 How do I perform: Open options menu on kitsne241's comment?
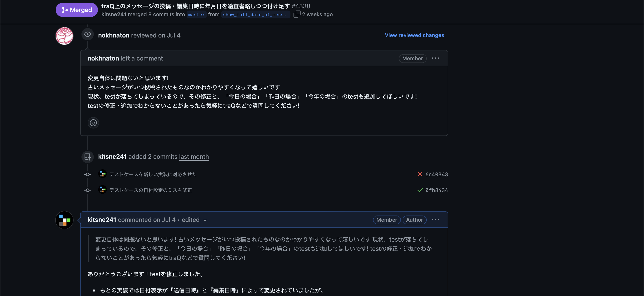[x=435, y=220]
